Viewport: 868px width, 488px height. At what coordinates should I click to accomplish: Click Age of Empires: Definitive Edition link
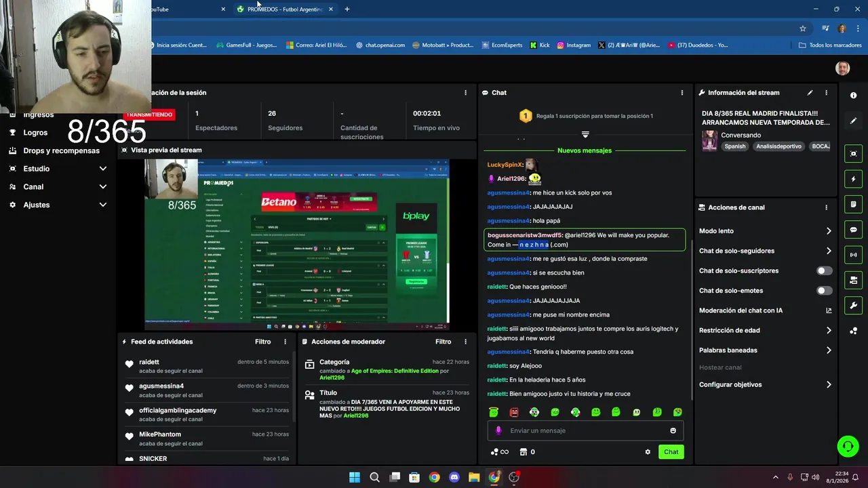coord(395,371)
